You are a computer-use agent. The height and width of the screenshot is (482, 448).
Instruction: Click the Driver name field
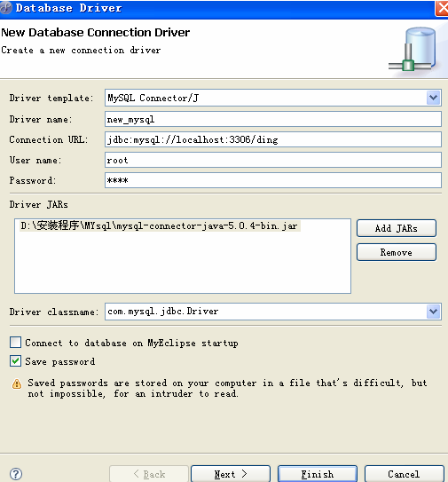(x=273, y=119)
